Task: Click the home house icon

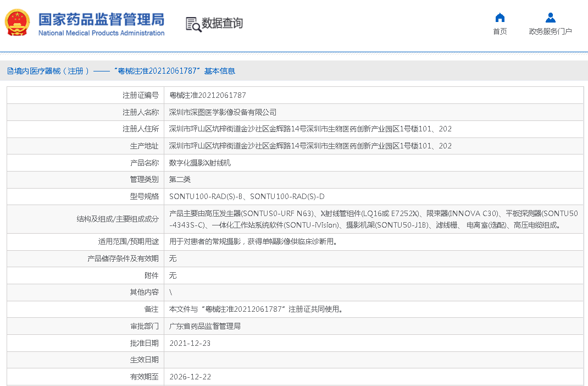Action: click(x=500, y=18)
